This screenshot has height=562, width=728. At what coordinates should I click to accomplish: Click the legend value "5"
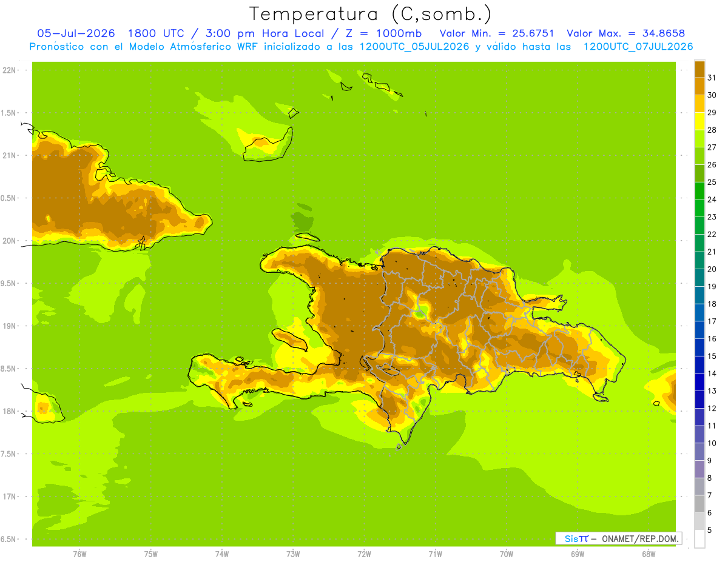click(x=710, y=530)
